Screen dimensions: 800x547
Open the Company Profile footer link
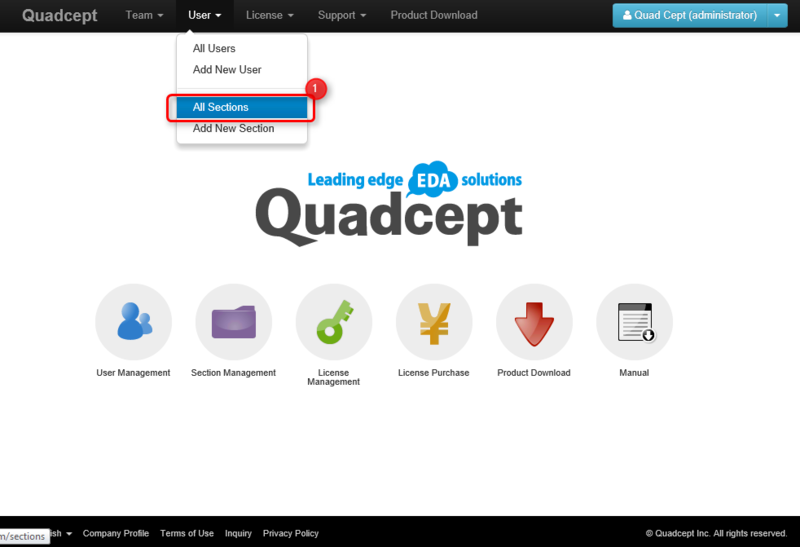(x=116, y=533)
